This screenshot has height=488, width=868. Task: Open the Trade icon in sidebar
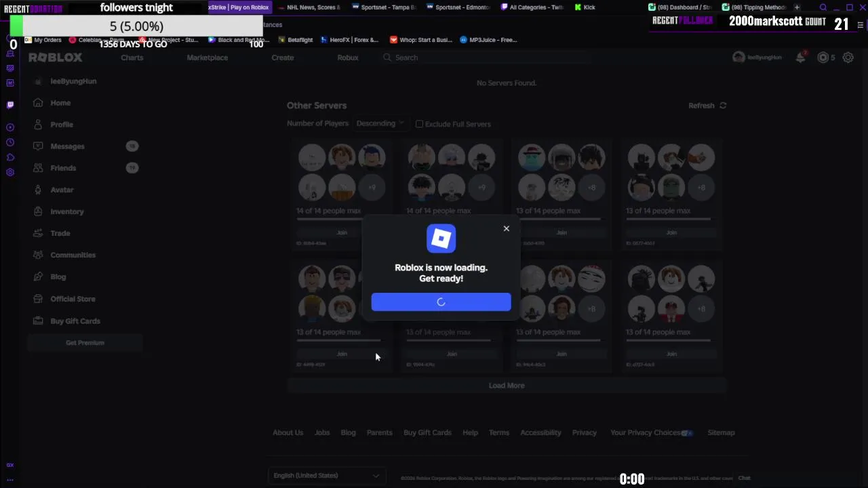tap(38, 233)
